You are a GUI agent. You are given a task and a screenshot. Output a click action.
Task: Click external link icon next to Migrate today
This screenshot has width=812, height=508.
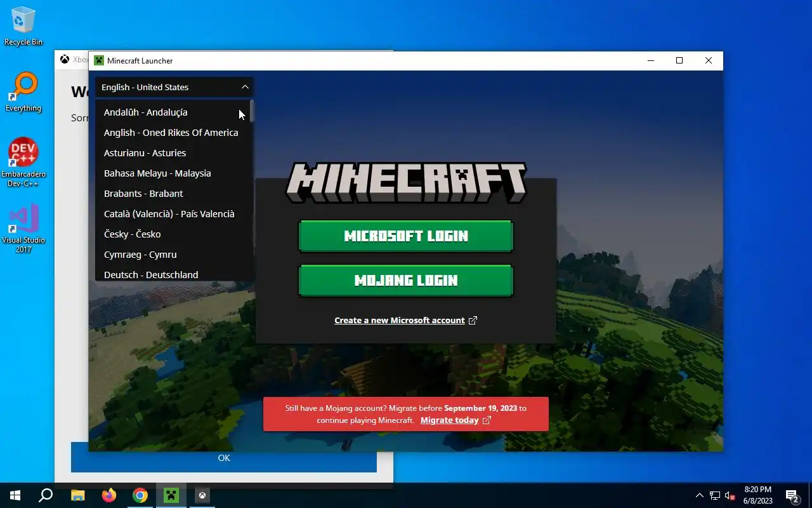487,420
